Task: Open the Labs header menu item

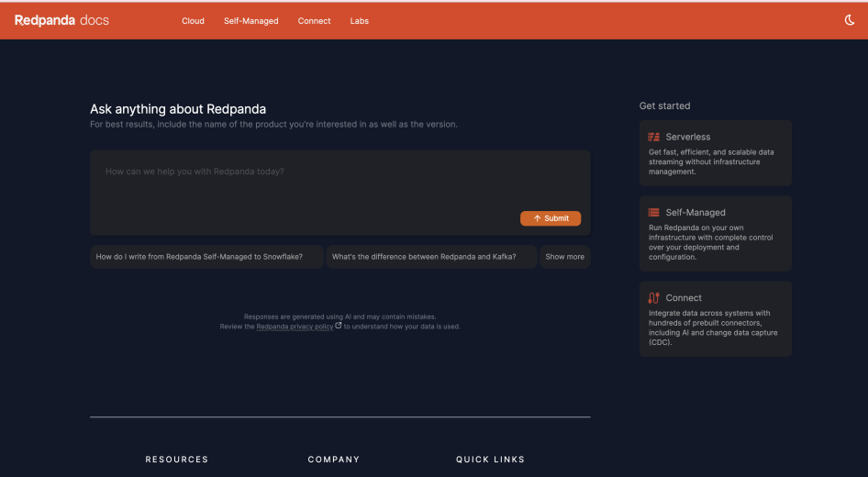Action: (360, 21)
